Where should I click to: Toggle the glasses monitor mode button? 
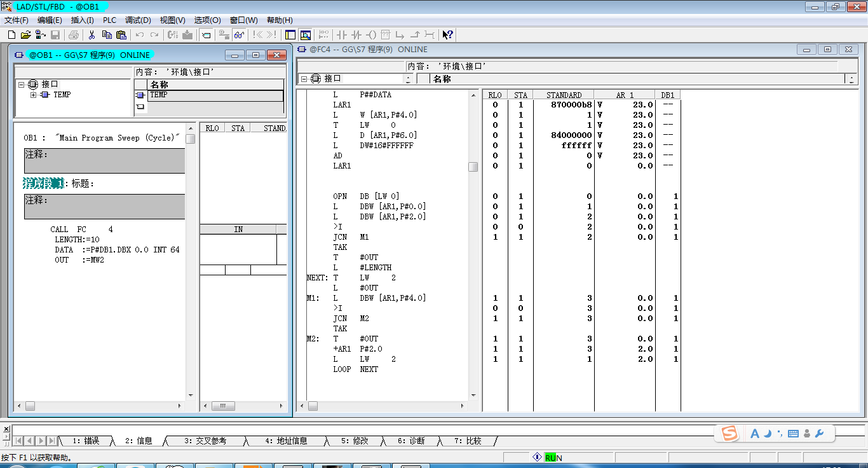pyautogui.click(x=239, y=35)
